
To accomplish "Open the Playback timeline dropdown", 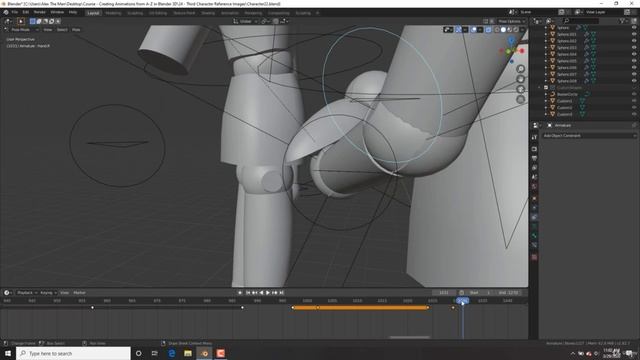I will click(x=27, y=293).
